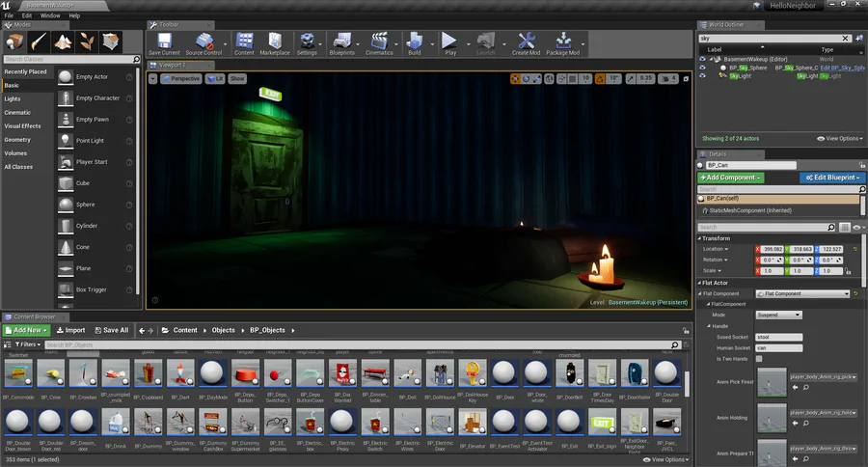
Task: Open the Mode Suspend dropdown
Action: 779,315
